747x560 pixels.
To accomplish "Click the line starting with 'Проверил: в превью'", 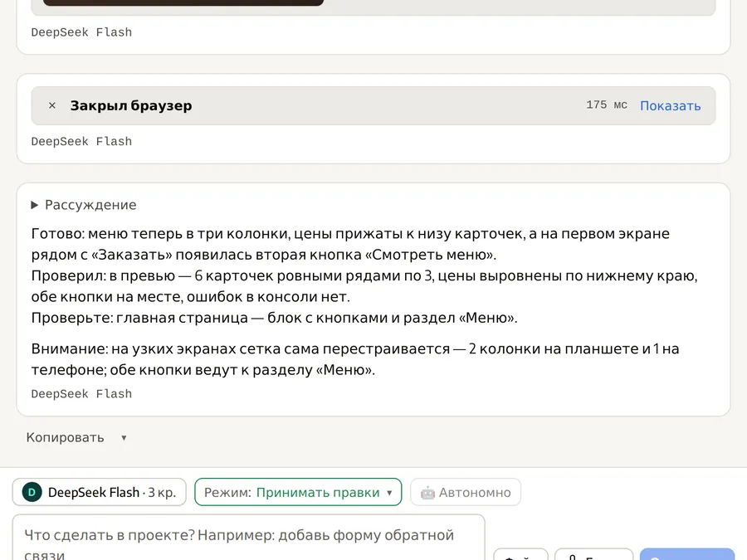I will coord(364,285).
